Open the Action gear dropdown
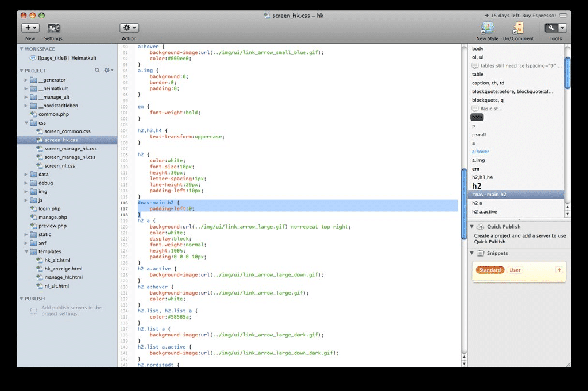 coord(129,28)
